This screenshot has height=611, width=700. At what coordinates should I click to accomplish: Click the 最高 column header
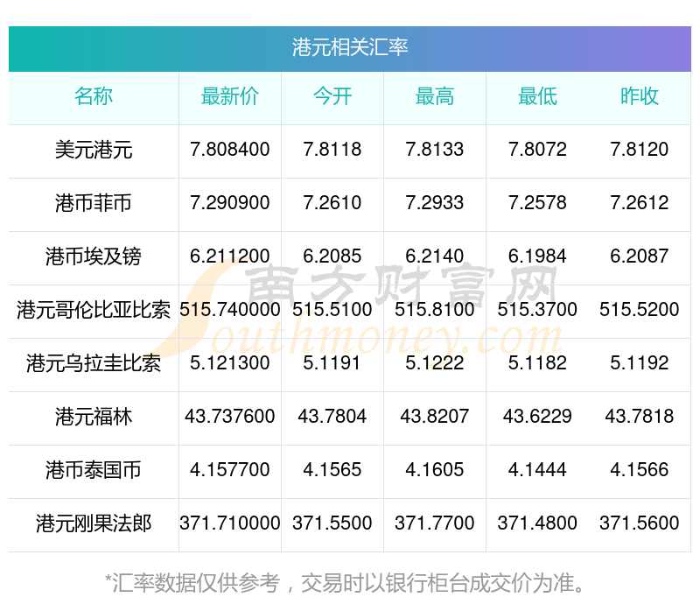[x=435, y=96]
